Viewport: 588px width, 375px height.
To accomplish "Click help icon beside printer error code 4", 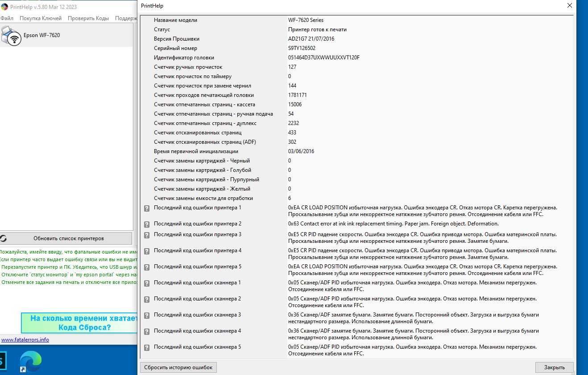I will 146,251.
